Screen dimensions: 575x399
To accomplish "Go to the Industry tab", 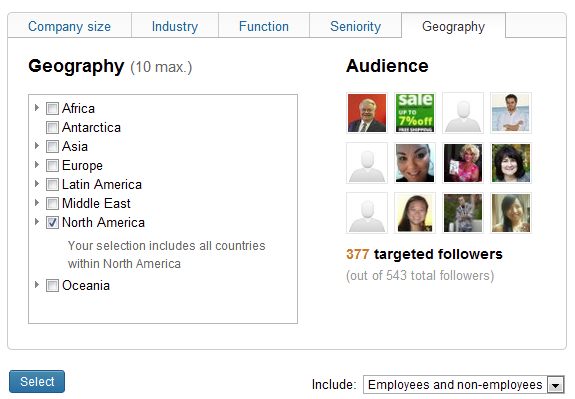I will click(175, 26).
